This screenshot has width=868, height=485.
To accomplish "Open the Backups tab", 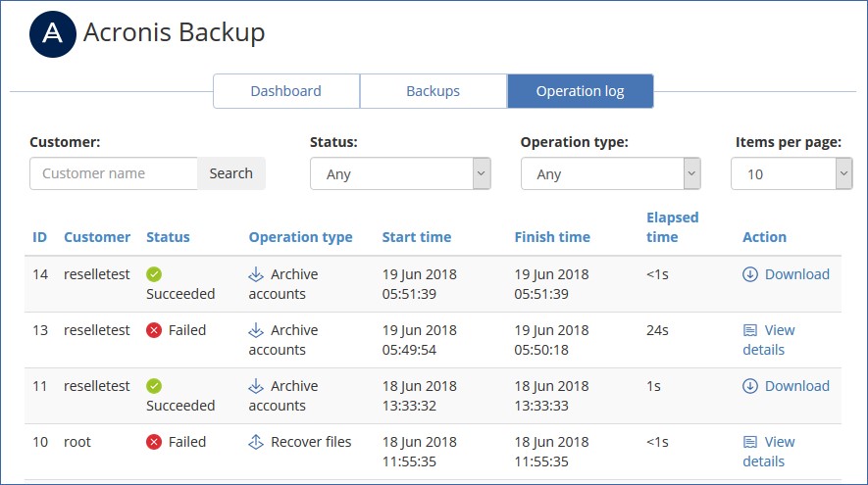I will tap(434, 91).
